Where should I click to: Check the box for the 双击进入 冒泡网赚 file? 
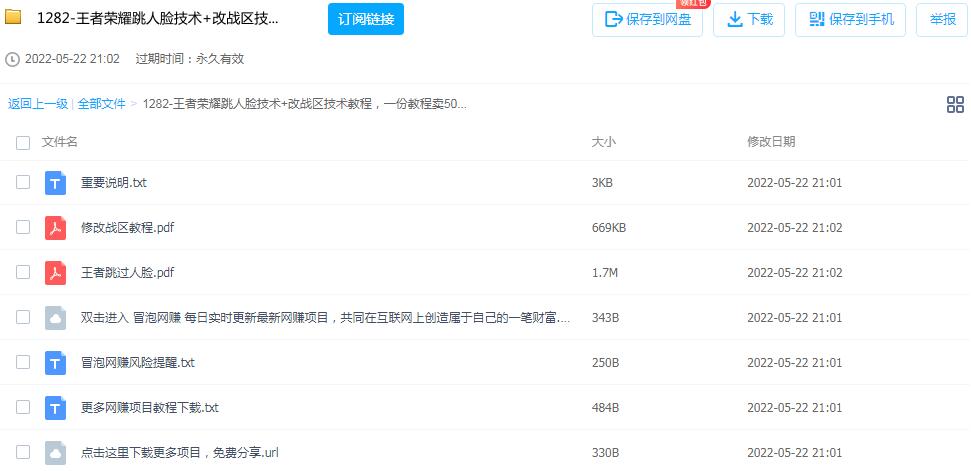pyautogui.click(x=23, y=317)
